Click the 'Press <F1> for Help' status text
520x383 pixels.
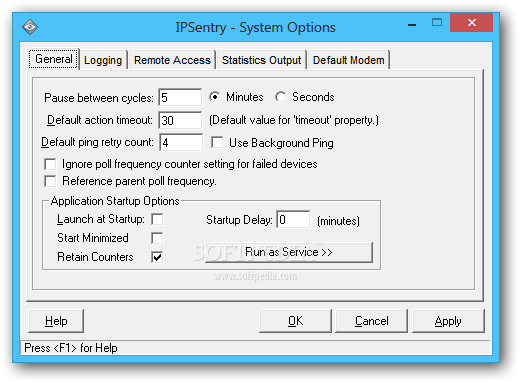(71, 348)
